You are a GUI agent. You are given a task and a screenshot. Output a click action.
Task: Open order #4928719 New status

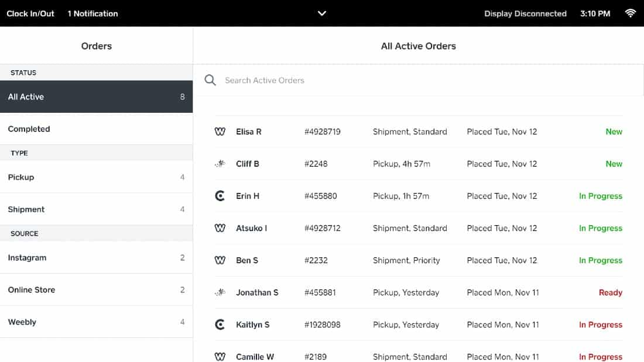614,132
